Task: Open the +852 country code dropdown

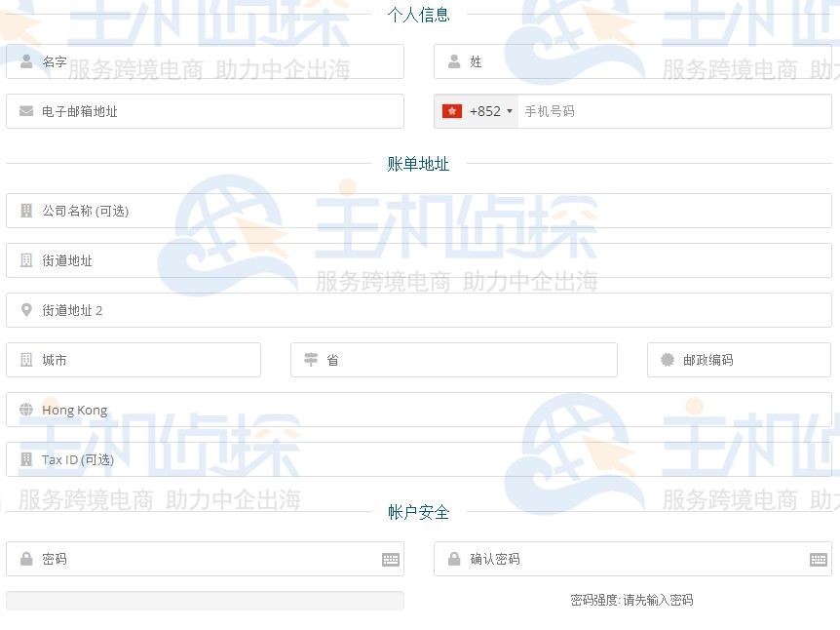Action: (477, 111)
